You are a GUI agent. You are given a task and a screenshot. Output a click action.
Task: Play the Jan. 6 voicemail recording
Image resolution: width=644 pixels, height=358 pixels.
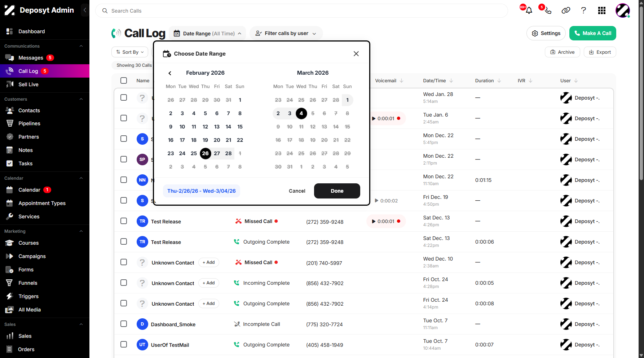(x=374, y=118)
